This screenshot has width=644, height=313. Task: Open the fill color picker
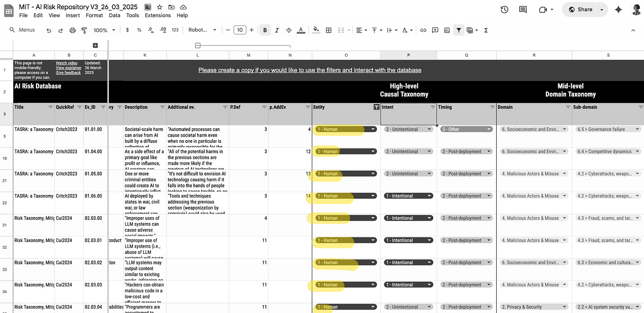tap(316, 30)
